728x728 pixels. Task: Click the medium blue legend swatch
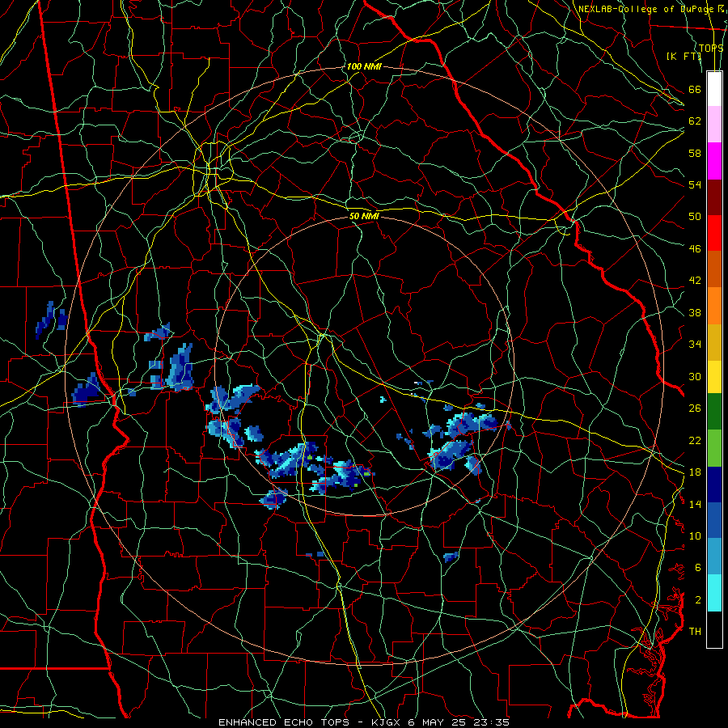point(714,520)
